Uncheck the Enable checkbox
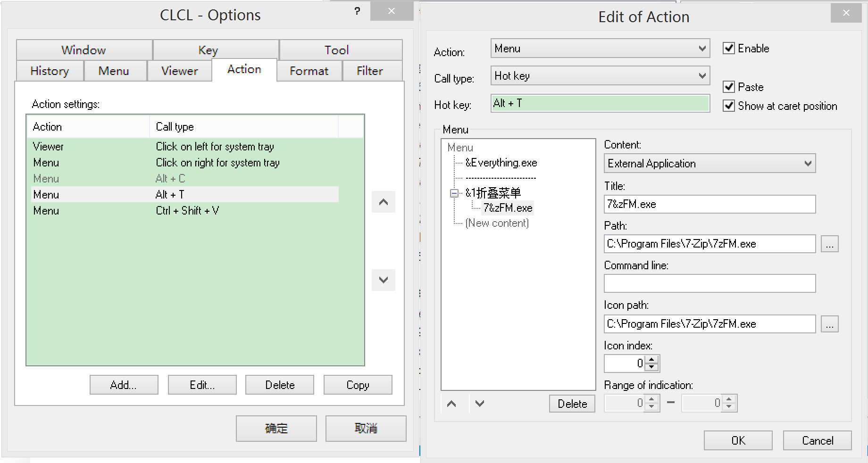The height and width of the screenshot is (463, 868). [x=729, y=49]
